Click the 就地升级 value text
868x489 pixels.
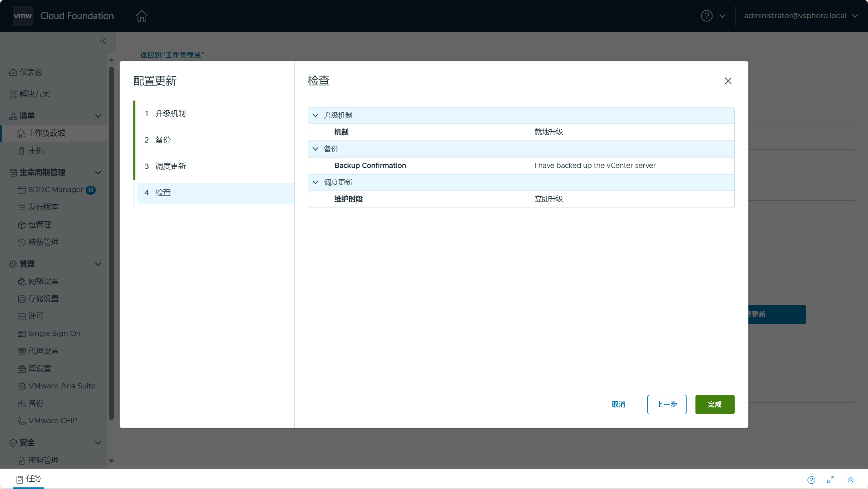[x=549, y=132]
